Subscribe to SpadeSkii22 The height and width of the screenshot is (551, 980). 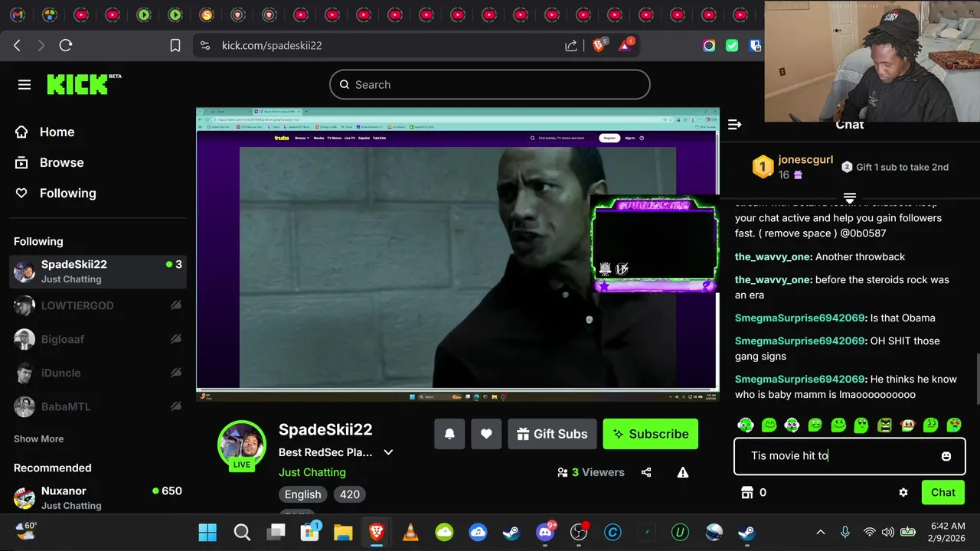coord(651,434)
